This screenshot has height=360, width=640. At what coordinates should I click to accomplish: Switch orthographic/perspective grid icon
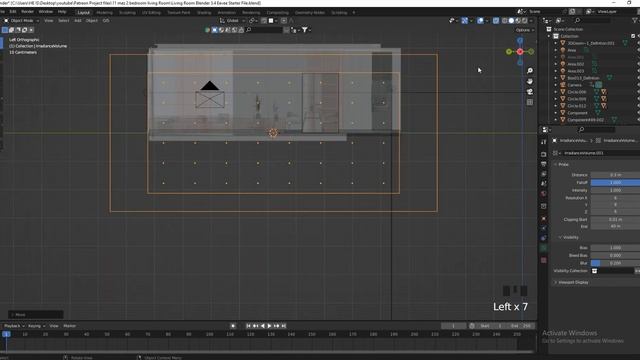tap(530, 102)
